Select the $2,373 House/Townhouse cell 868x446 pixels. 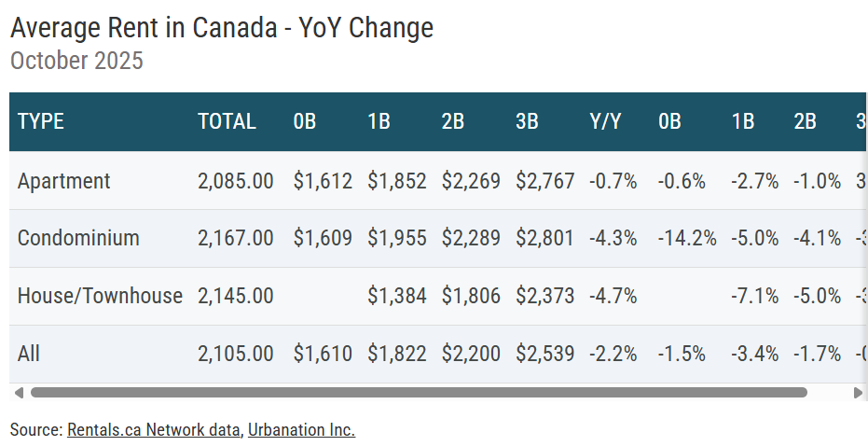point(545,296)
